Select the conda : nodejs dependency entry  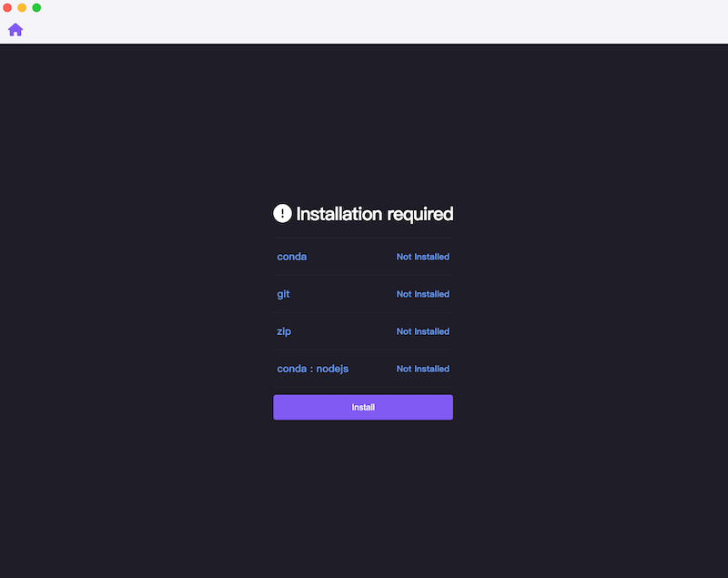coord(363,369)
